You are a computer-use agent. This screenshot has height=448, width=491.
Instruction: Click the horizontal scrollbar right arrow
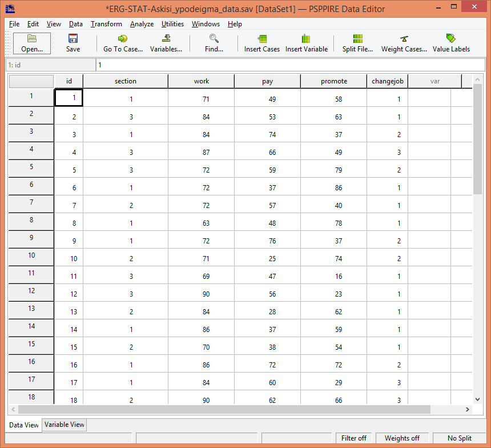click(x=468, y=410)
